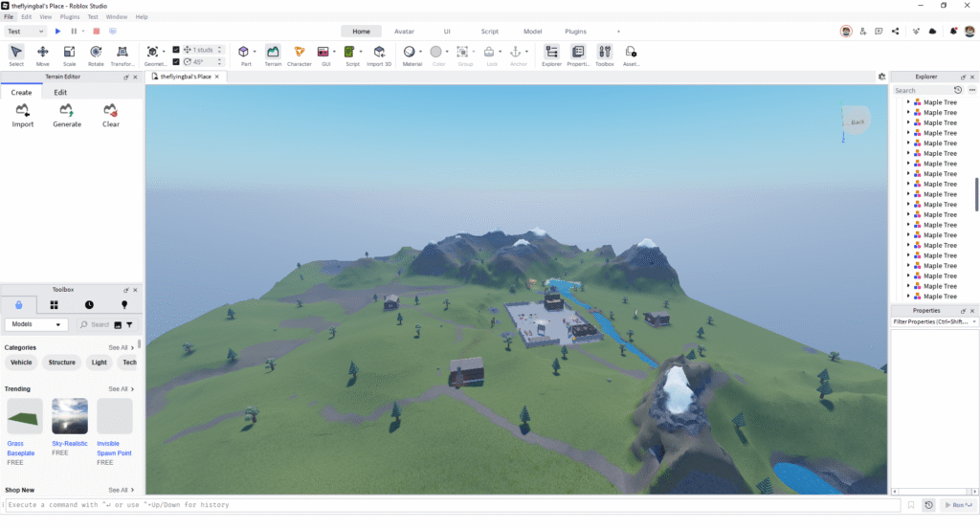Image resolution: width=980 pixels, height=529 pixels.
Task: Open the View menu
Action: point(46,17)
